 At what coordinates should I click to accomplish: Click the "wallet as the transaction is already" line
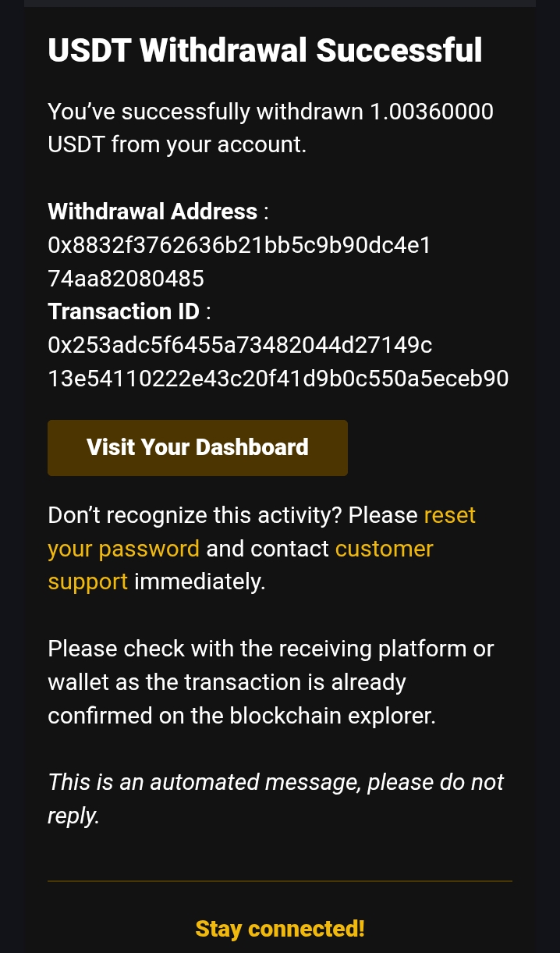click(x=227, y=682)
